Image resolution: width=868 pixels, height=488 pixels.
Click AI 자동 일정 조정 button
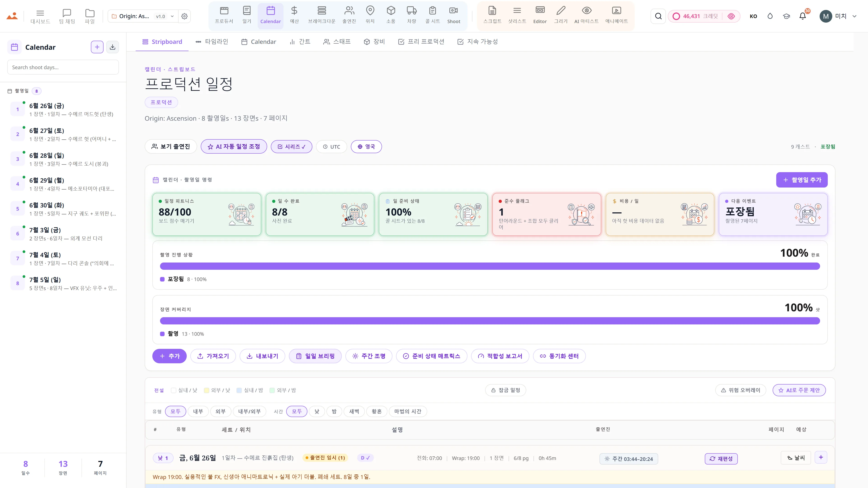coord(234,146)
